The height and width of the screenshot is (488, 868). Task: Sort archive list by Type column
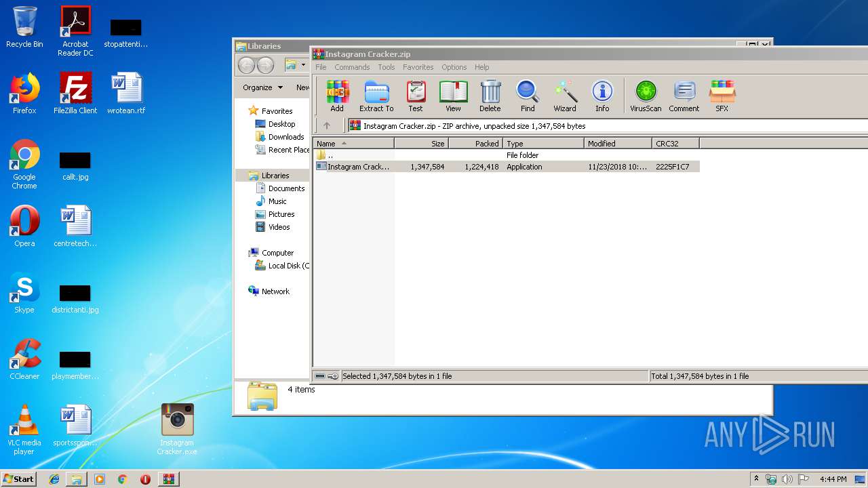(x=544, y=143)
